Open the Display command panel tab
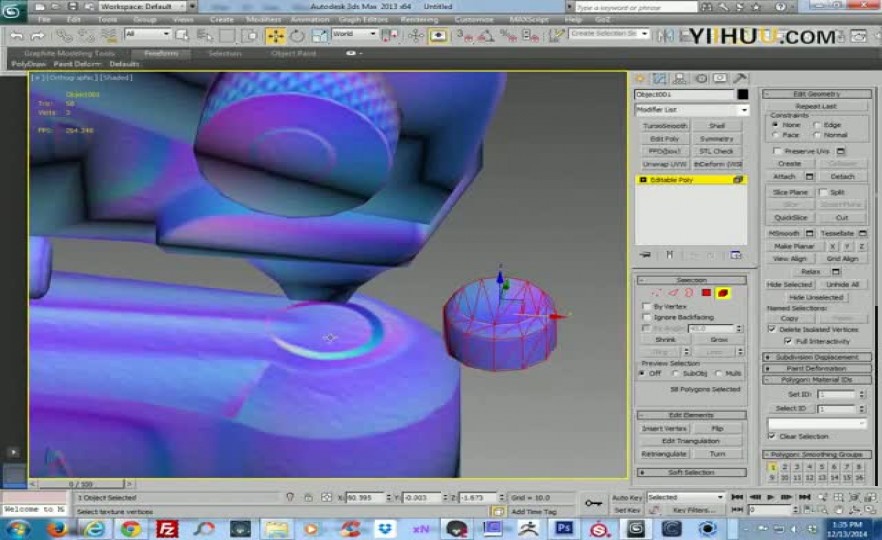The image size is (882, 540). [x=721, y=79]
